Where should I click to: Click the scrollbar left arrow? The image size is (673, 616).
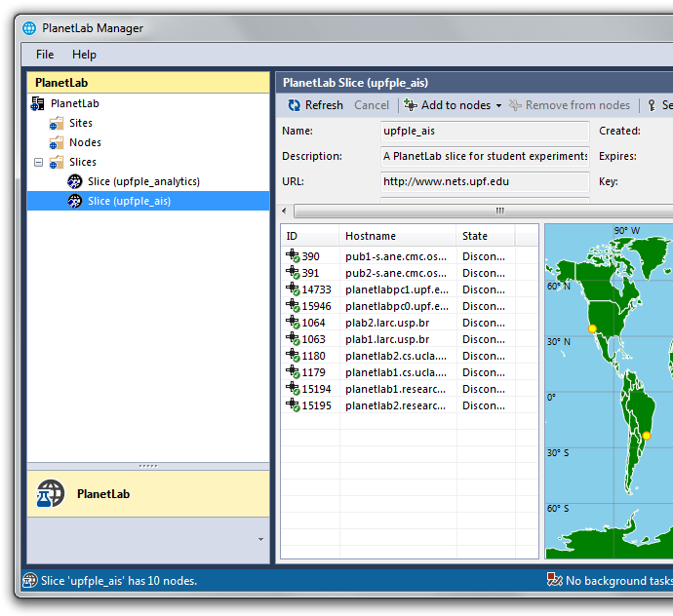point(284,211)
